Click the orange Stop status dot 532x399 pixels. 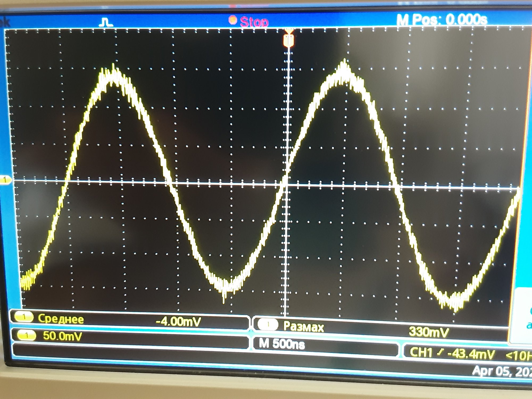233,20
